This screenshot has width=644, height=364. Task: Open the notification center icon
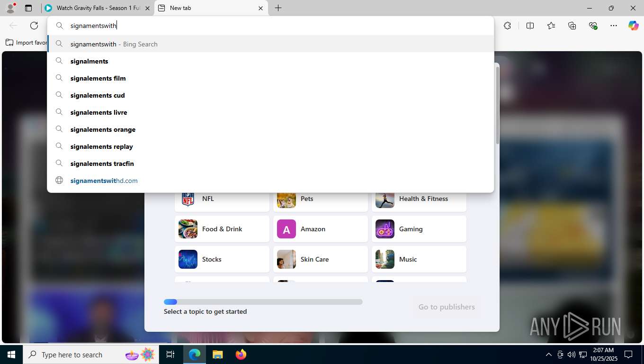click(x=628, y=355)
